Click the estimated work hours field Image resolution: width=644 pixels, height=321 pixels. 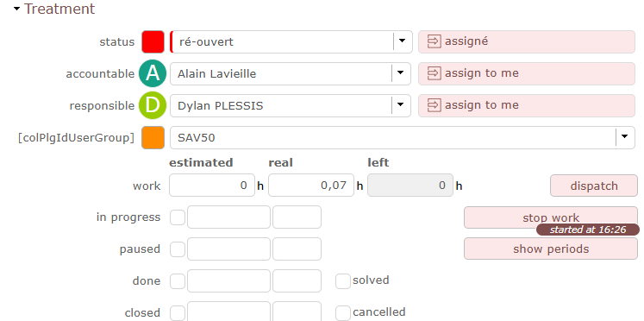click(212, 186)
